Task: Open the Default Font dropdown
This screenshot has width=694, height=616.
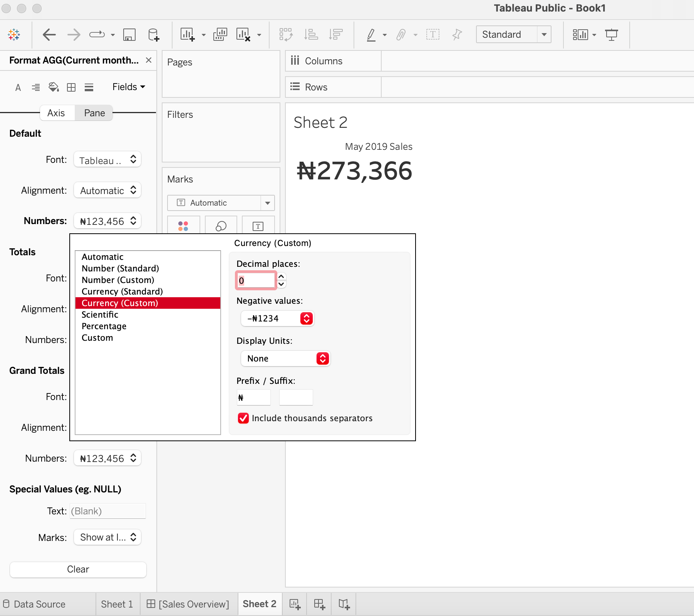Action: (x=107, y=160)
